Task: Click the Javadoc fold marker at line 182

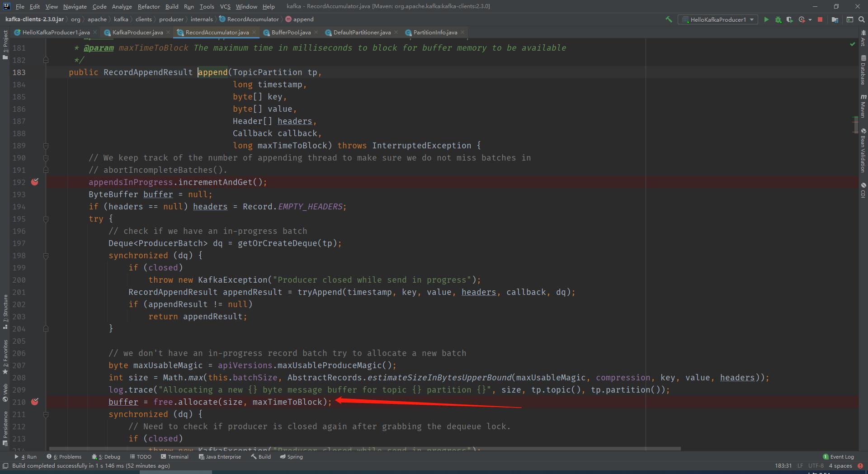Action: [x=46, y=60]
